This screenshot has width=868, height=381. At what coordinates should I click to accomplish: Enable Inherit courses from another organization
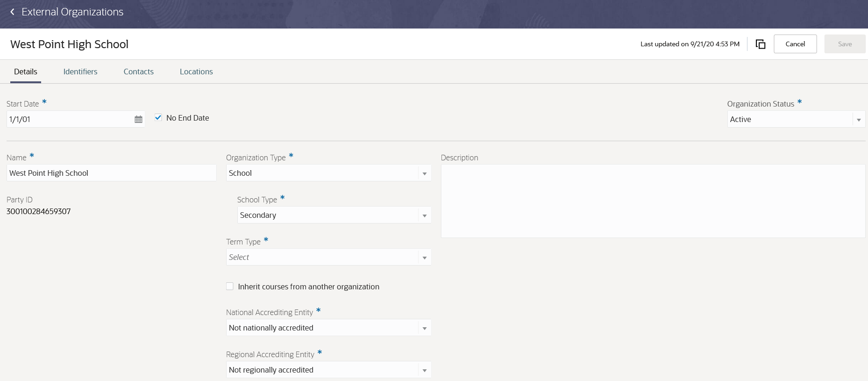click(x=230, y=287)
